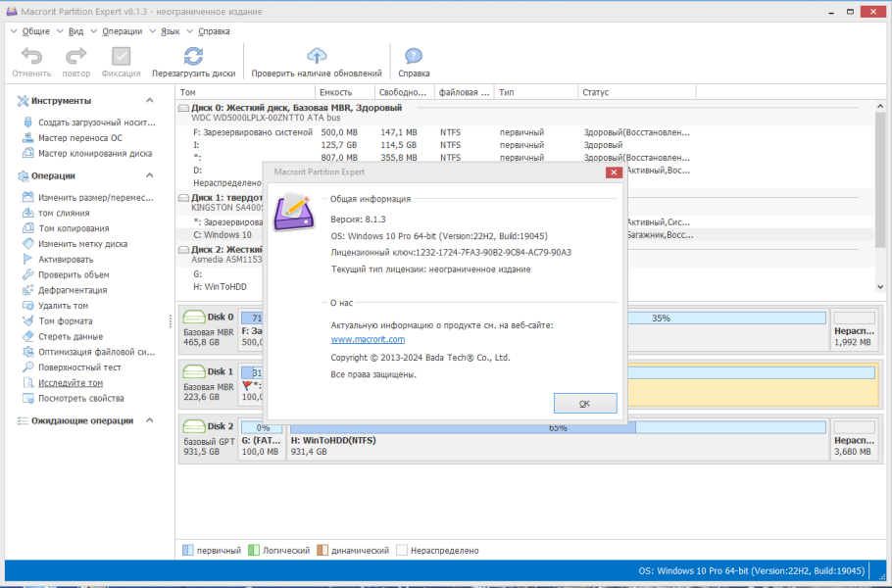
Task: Sort by the Статус column header
Action: click(x=636, y=92)
